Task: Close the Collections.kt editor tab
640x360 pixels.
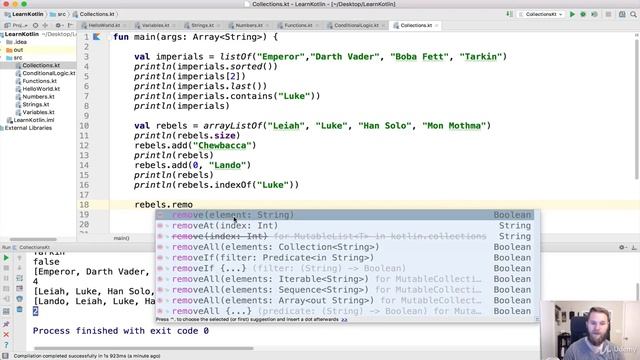Action: click(x=436, y=25)
